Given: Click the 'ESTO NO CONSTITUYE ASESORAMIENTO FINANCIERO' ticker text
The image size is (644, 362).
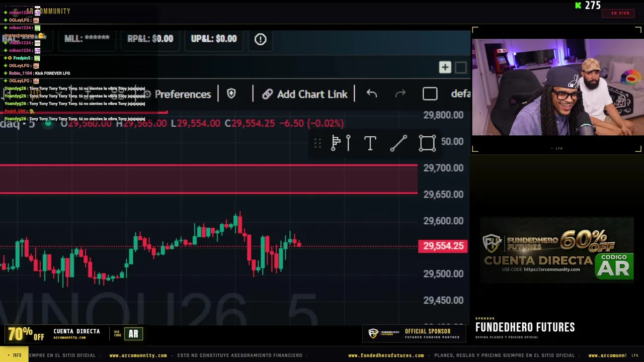Looking at the screenshot, I should click(x=239, y=355).
